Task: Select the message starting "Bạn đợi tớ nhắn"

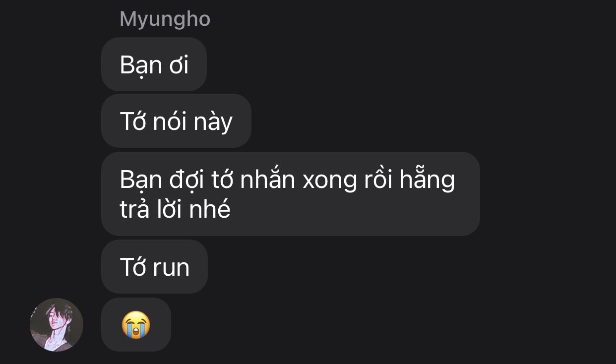Action: pyautogui.click(x=291, y=194)
